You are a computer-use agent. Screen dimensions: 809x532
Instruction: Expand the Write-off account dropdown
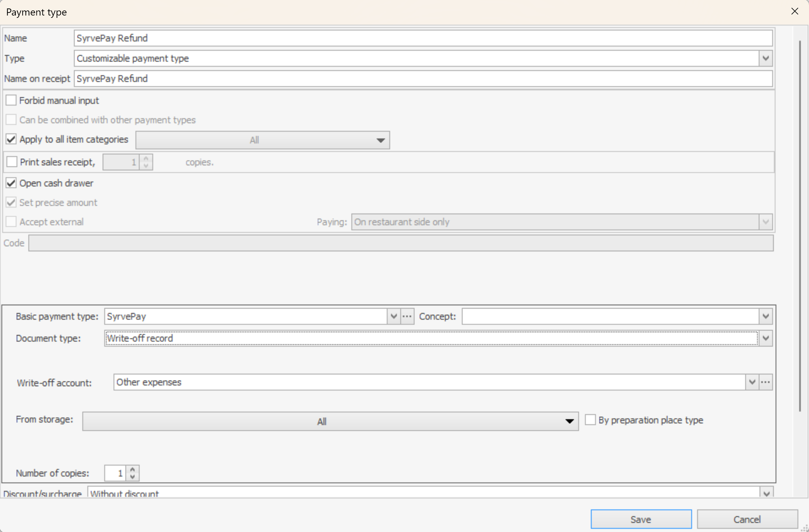[752, 382]
